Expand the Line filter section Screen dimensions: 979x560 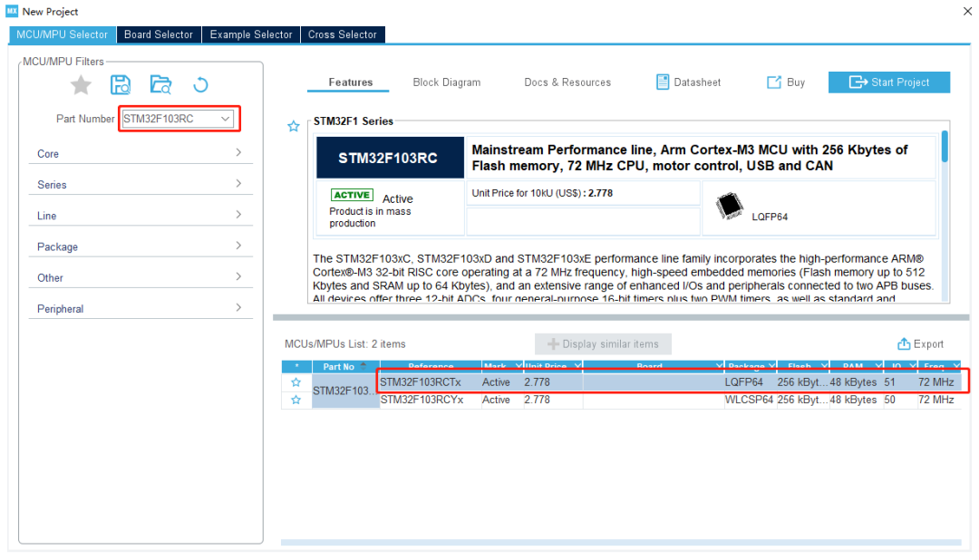pyautogui.click(x=141, y=216)
